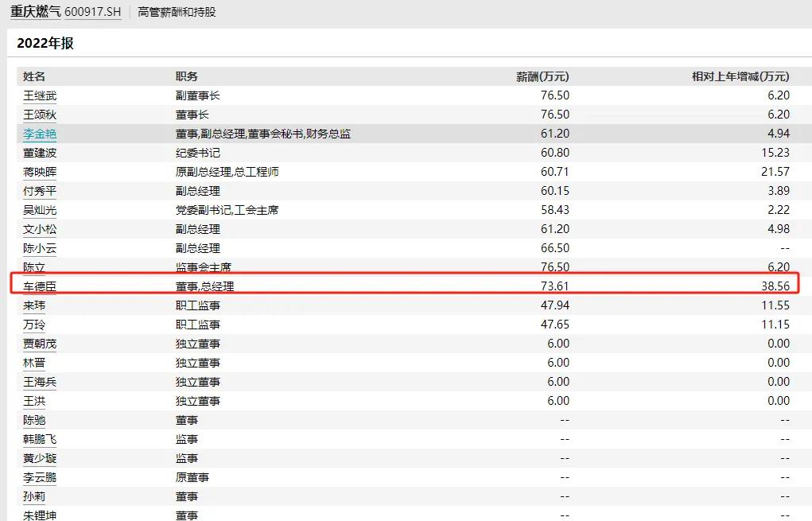Viewport: 812px width, 521px height.
Task: Open executive profile 王颂秋
Action: point(40,115)
